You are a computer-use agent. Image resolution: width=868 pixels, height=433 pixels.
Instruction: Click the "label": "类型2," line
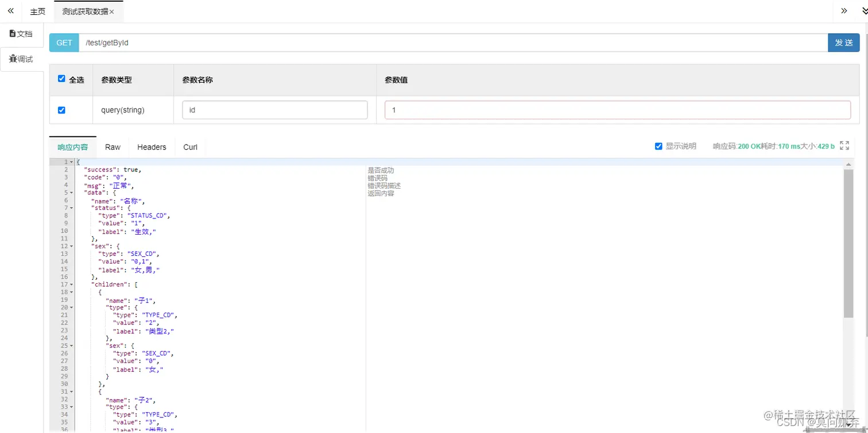tap(143, 331)
